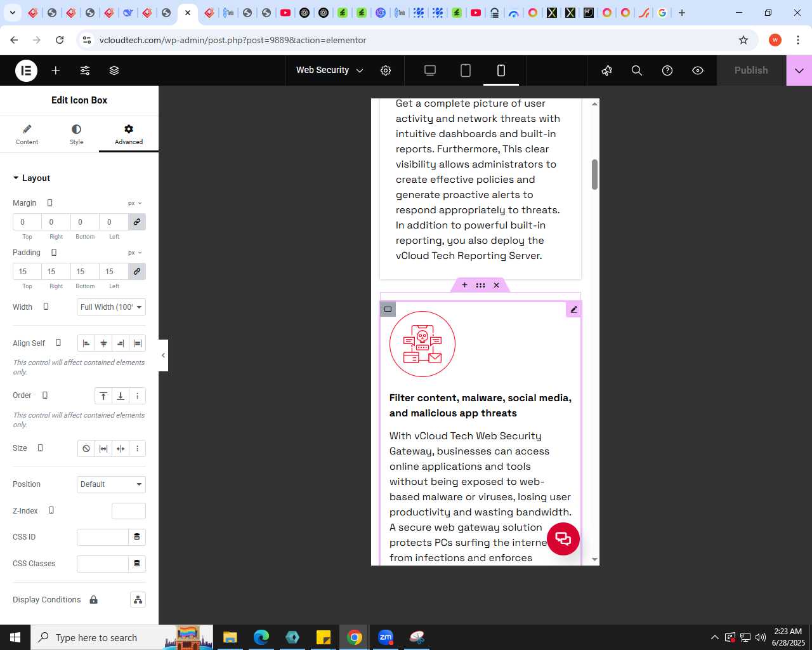Toggle the Margin link values icon
The height and width of the screenshot is (650, 812).
point(136,222)
